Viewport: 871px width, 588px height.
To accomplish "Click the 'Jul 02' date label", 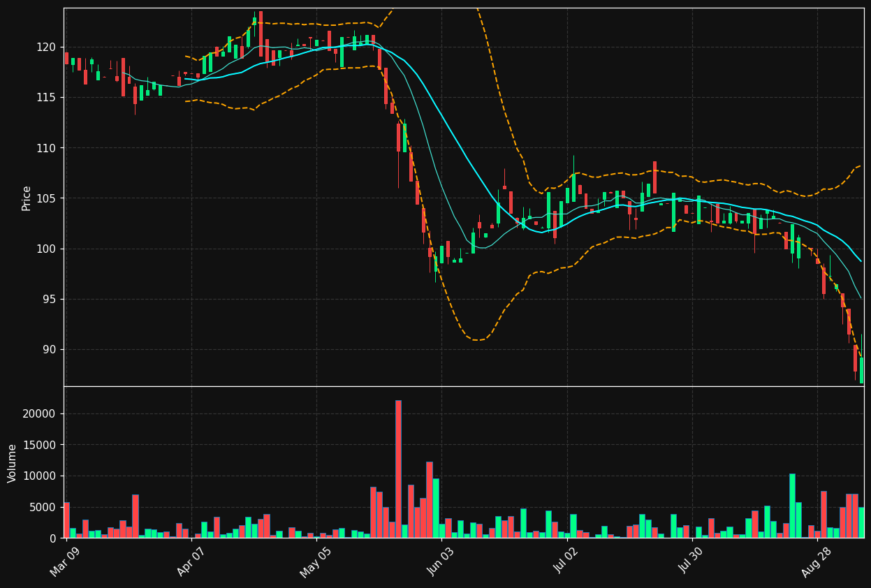I will tap(566, 562).
